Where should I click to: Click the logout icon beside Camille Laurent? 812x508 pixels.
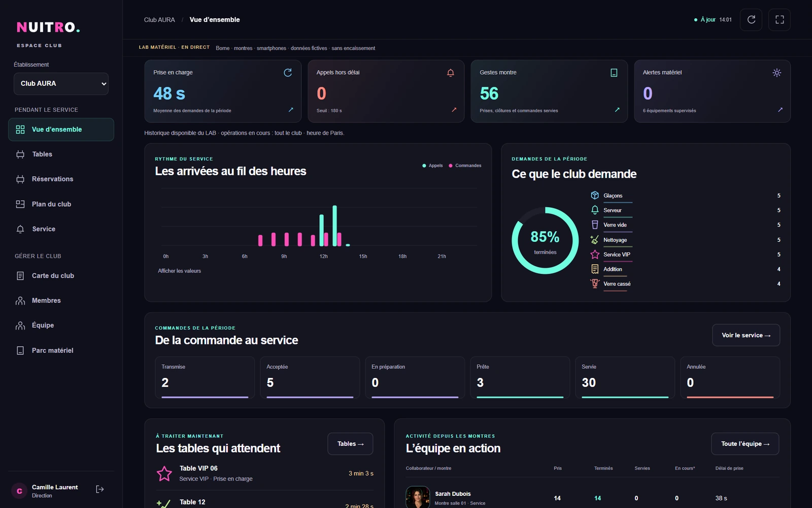(100, 489)
